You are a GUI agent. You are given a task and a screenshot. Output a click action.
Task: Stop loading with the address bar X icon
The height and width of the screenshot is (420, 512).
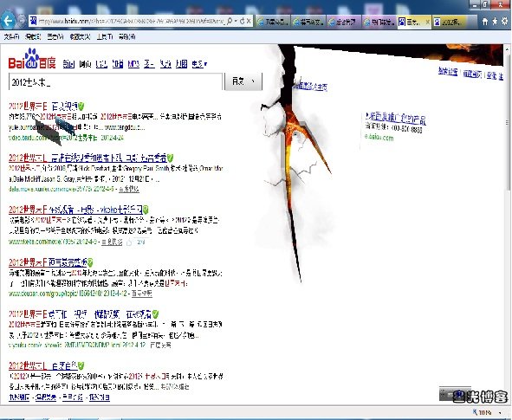(249, 21)
